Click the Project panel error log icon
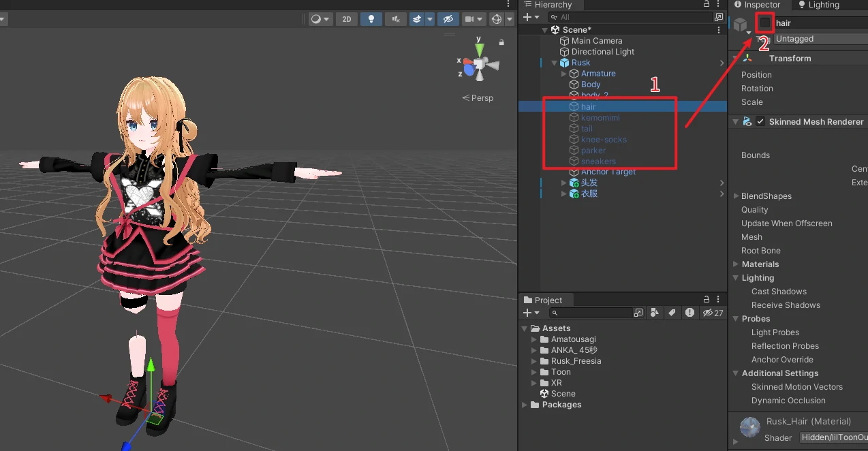The width and height of the screenshot is (868, 451). (x=690, y=313)
